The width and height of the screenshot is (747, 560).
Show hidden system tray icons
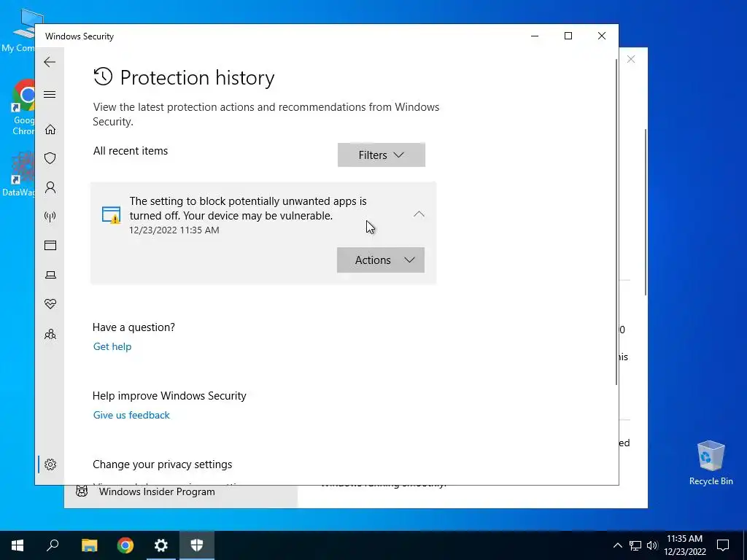click(617, 545)
